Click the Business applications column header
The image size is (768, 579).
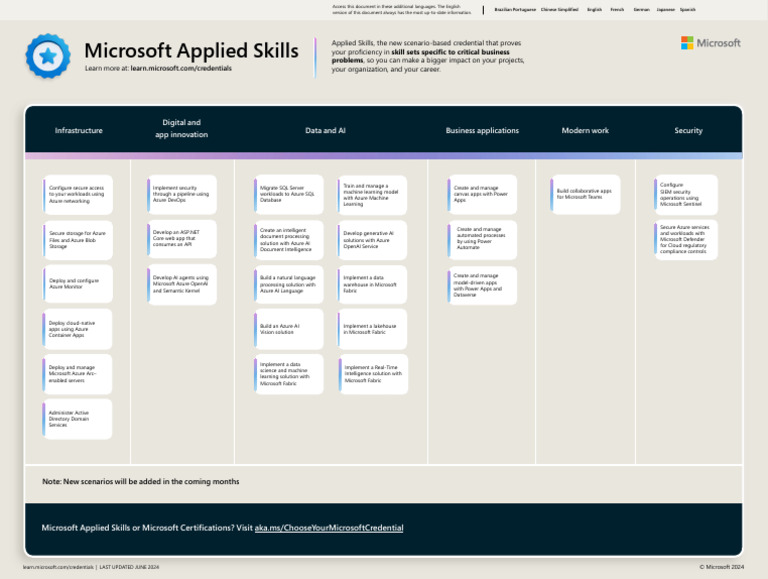pos(482,130)
